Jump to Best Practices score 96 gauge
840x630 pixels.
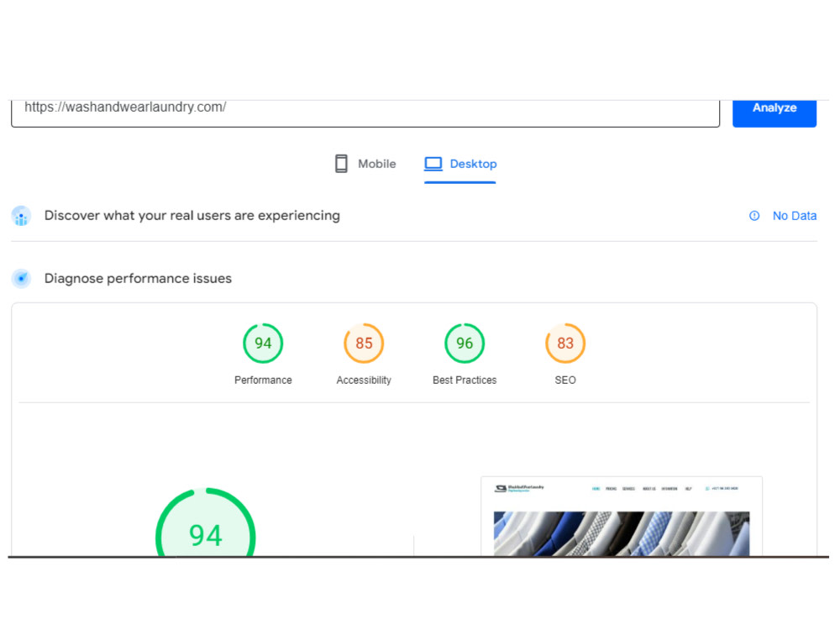tap(465, 344)
